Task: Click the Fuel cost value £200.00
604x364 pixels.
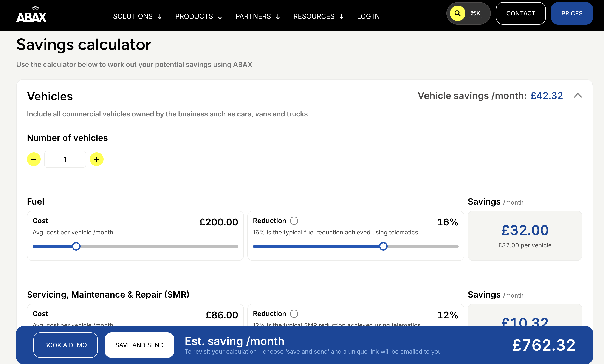Action: (x=219, y=222)
